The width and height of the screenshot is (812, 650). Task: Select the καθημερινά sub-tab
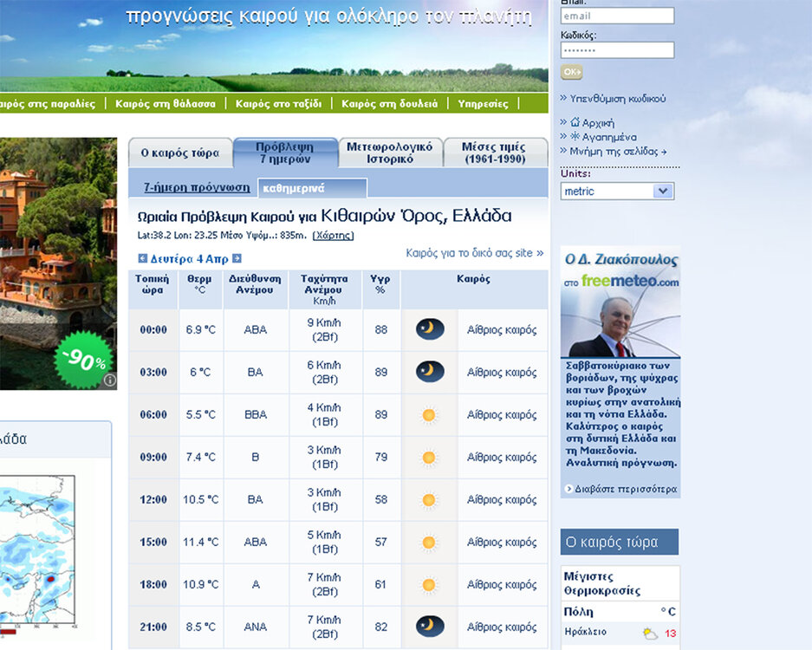pyautogui.click(x=312, y=188)
